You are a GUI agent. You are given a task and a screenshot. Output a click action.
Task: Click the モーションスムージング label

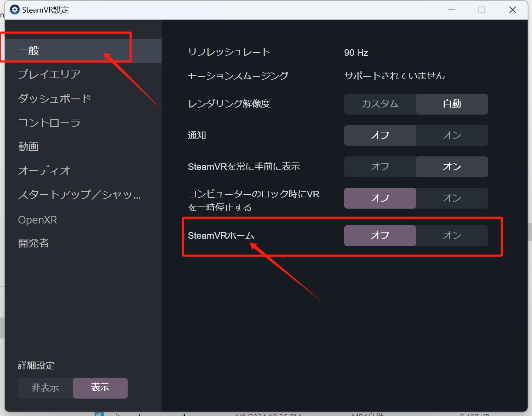(238, 76)
